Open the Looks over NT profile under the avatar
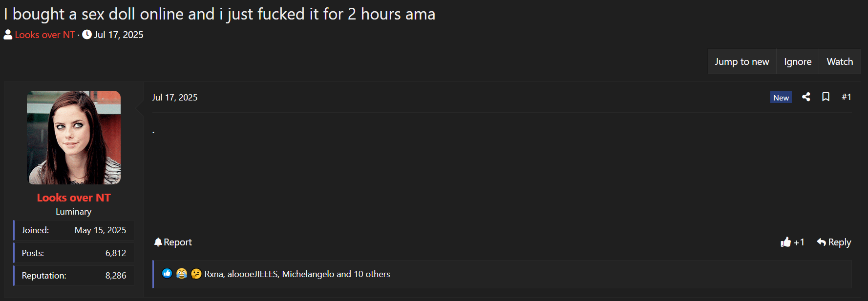This screenshot has width=868, height=301. click(x=74, y=198)
